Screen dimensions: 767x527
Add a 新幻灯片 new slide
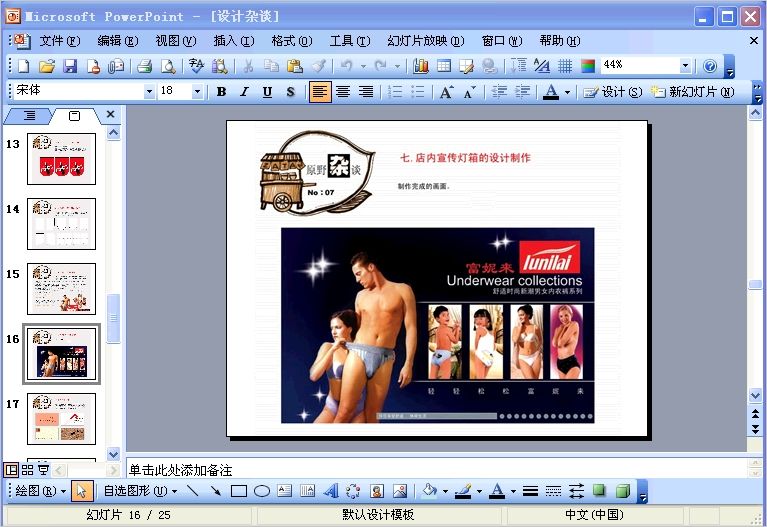coord(692,92)
